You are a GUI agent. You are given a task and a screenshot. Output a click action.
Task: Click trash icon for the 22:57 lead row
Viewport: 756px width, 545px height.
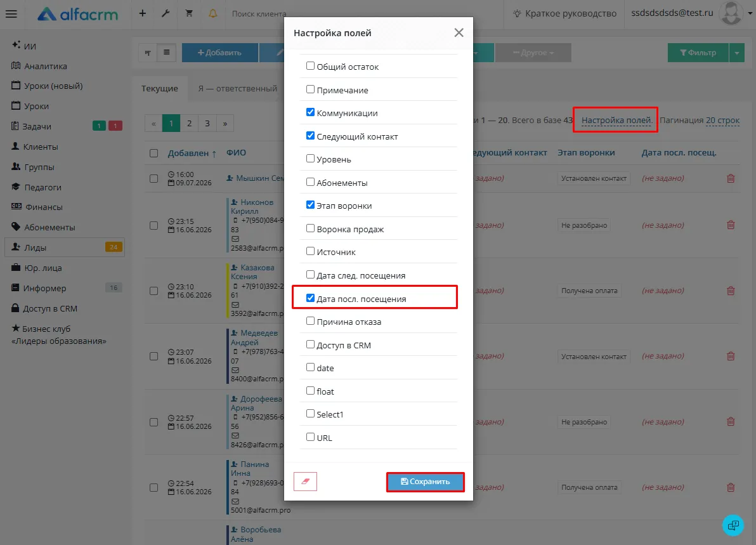731,422
